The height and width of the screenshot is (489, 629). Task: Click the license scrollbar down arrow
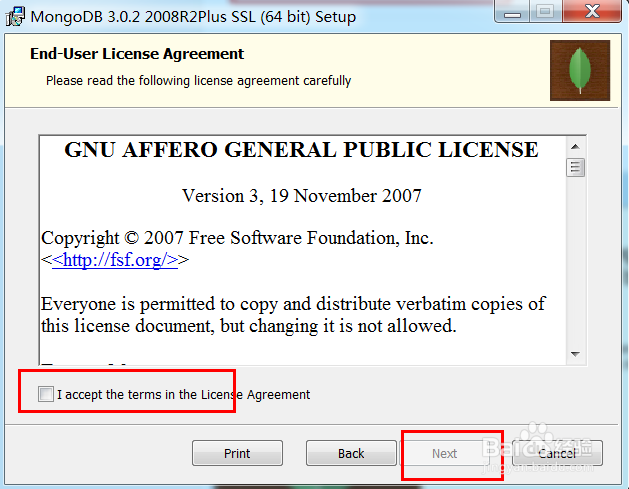click(576, 354)
